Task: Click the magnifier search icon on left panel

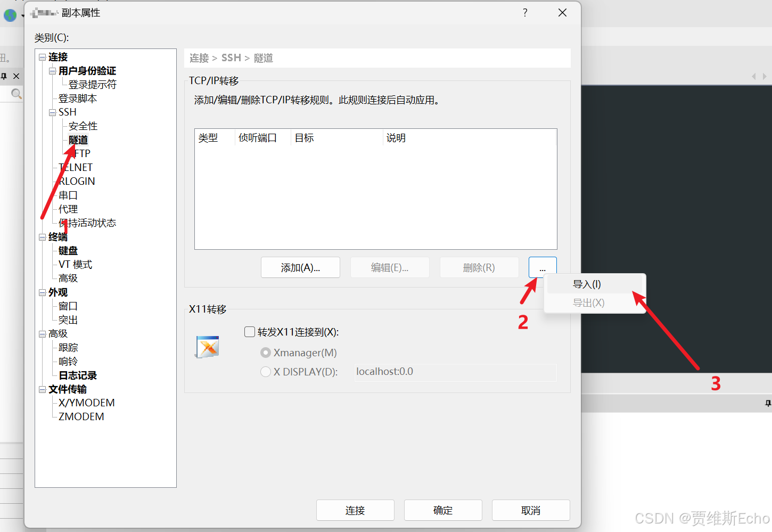Action: (x=16, y=94)
